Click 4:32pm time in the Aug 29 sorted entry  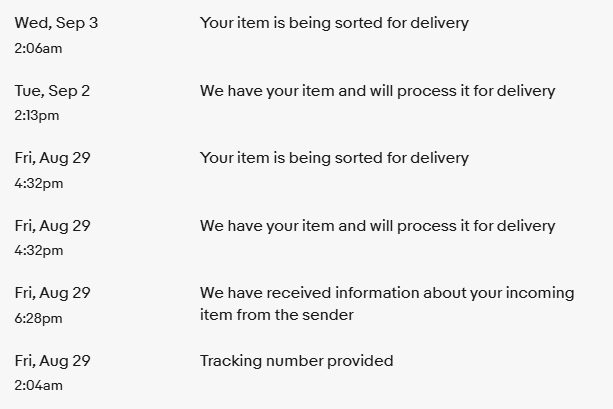click(39, 183)
